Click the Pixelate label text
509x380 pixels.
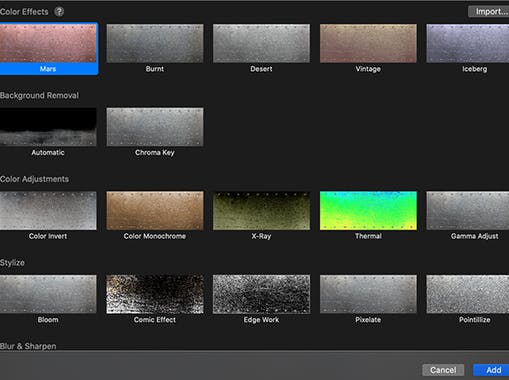click(x=368, y=320)
